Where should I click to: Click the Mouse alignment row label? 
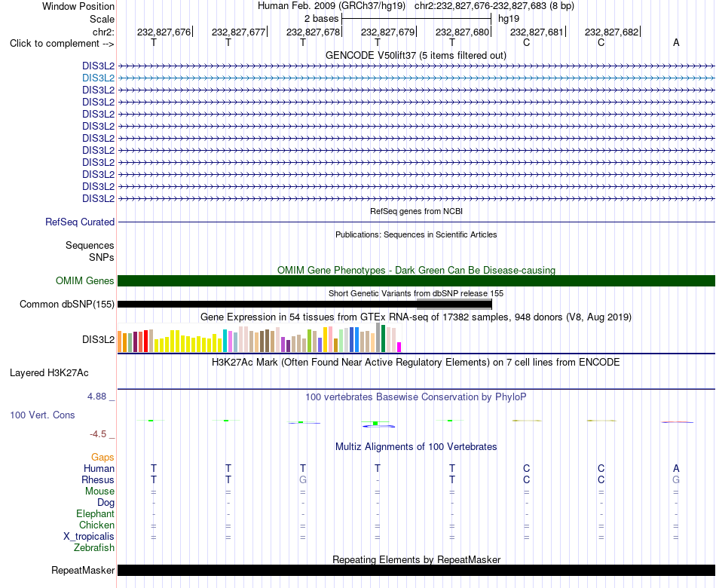[x=99, y=492]
